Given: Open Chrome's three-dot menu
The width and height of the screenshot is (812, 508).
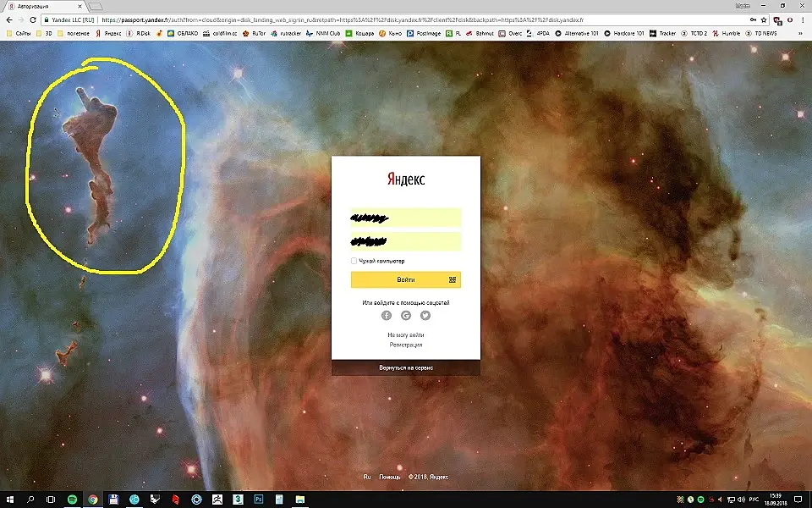Looking at the screenshot, I should [804, 19].
